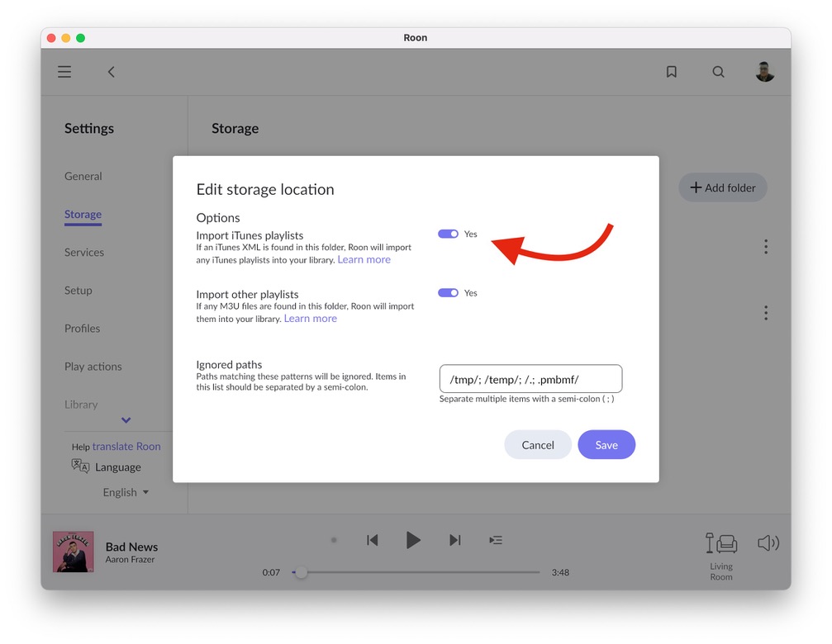
Task: Seek within the track progress bar
Action: (416, 572)
